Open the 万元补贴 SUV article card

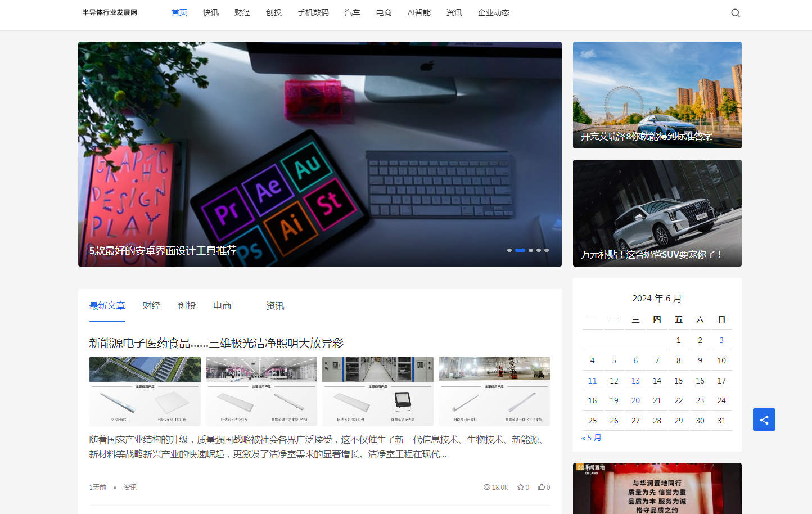tap(657, 213)
